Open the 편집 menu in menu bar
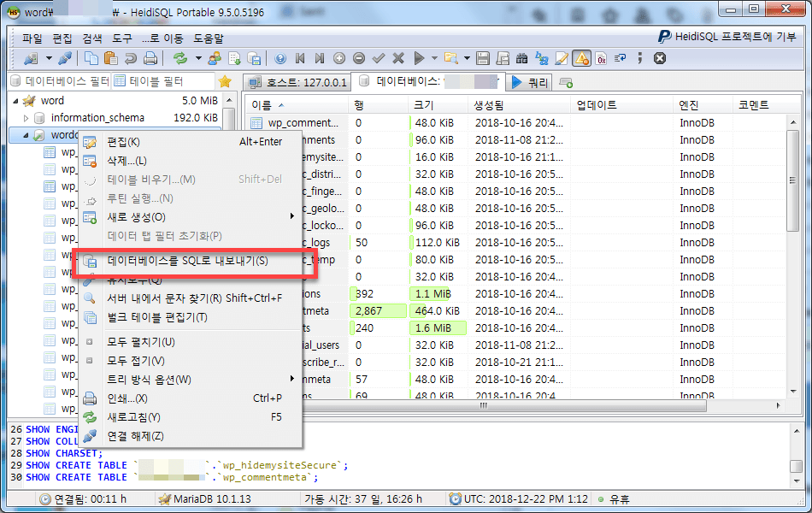Screen dimensions: 812x513 (62, 38)
